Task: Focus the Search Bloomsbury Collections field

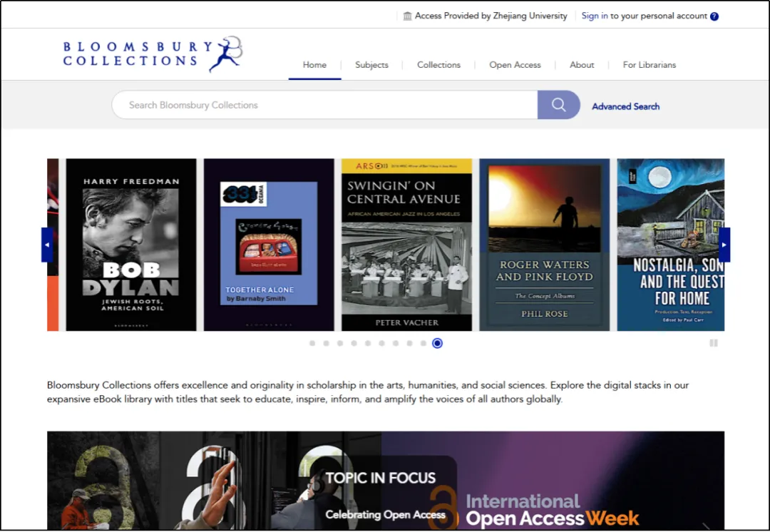Action: pyautogui.click(x=324, y=105)
